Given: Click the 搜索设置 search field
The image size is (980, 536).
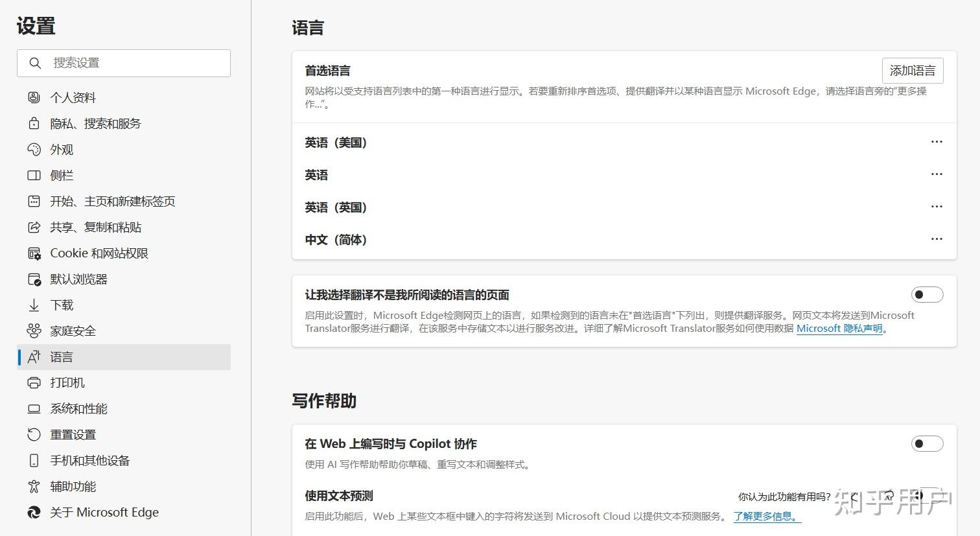Looking at the screenshot, I should [124, 63].
